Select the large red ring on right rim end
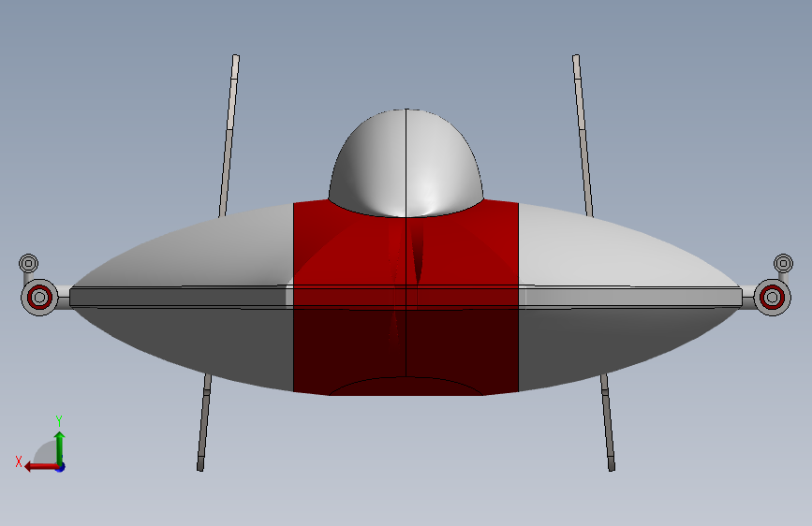 [772, 298]
